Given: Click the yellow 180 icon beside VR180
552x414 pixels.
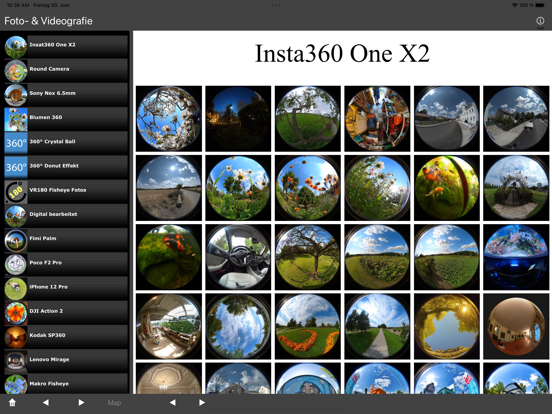Looking at the screenshot, I should click(x=16, y=192).
